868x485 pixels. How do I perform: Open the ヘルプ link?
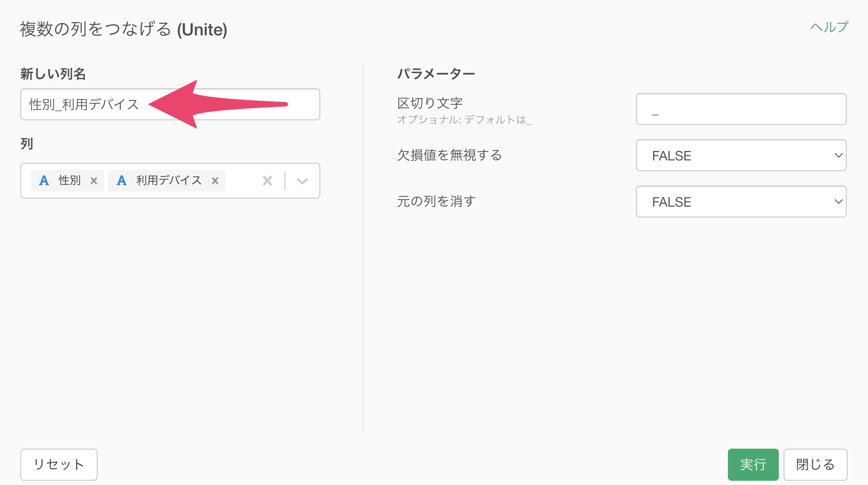coord(829,27)
